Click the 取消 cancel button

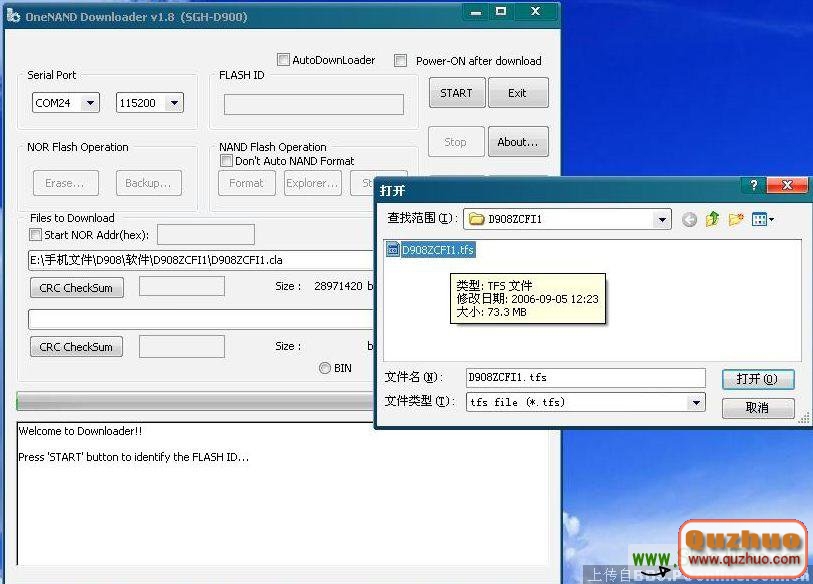pos(758,408)
